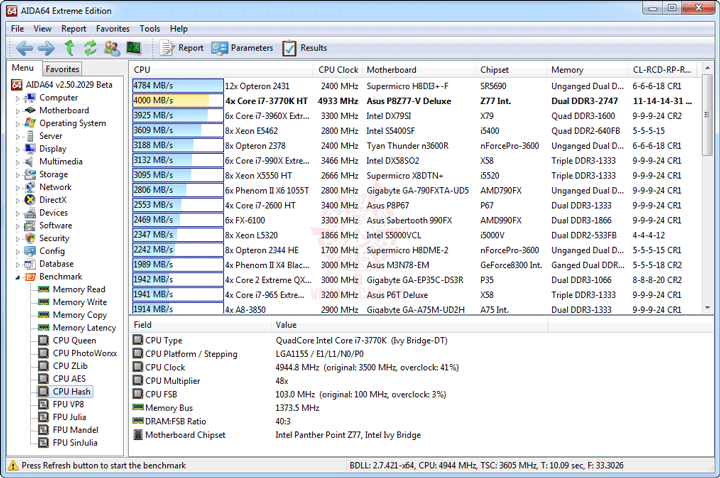The image size is (720, 478).
Task: Select the FPU SinJulia benchmark icon
Action: 44,443
